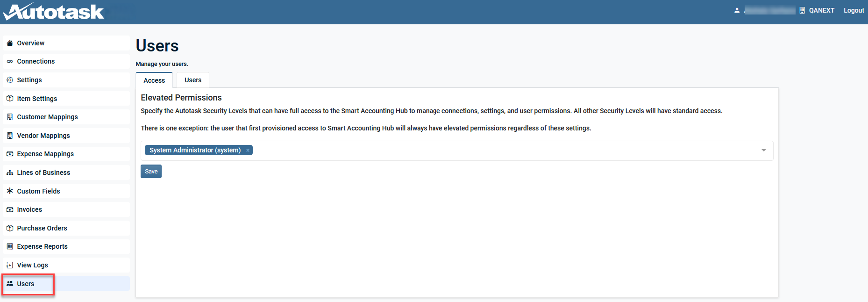
Task: Select the Access tab
Action: (x=154, y=80)
